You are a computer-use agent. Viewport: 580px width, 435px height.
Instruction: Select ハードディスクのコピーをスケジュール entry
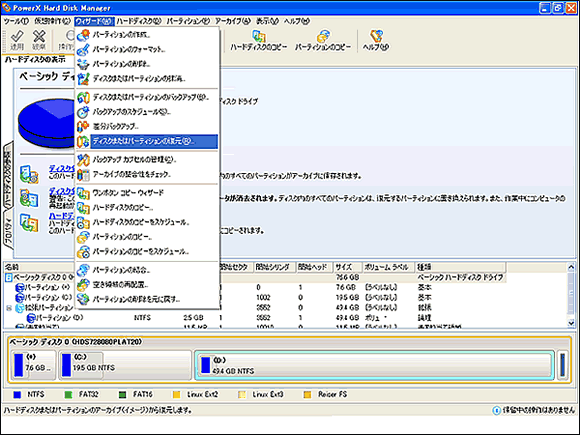147,222
